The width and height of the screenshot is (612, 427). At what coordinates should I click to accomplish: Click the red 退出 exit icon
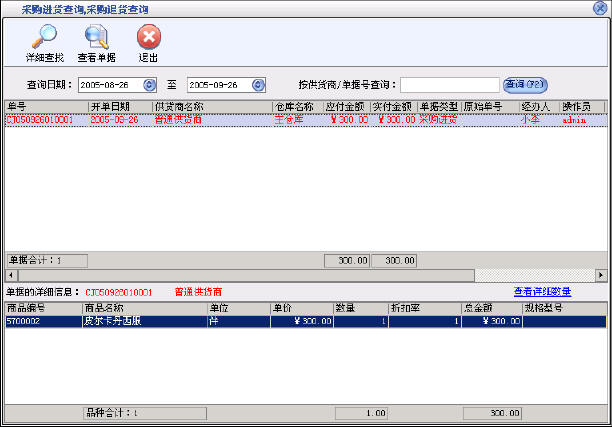pyautogui.click(x=148, y=38)
